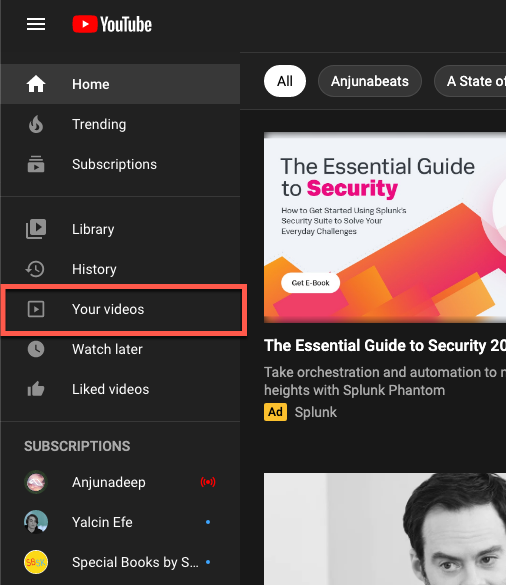506x585 pixels.
Task: Click the Get E-Book button
Action: coord(310,283)
